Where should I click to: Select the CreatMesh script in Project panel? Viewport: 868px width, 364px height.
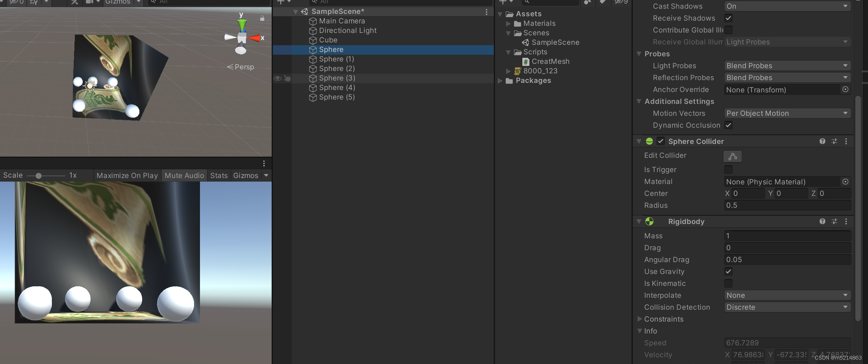[550, 61]
